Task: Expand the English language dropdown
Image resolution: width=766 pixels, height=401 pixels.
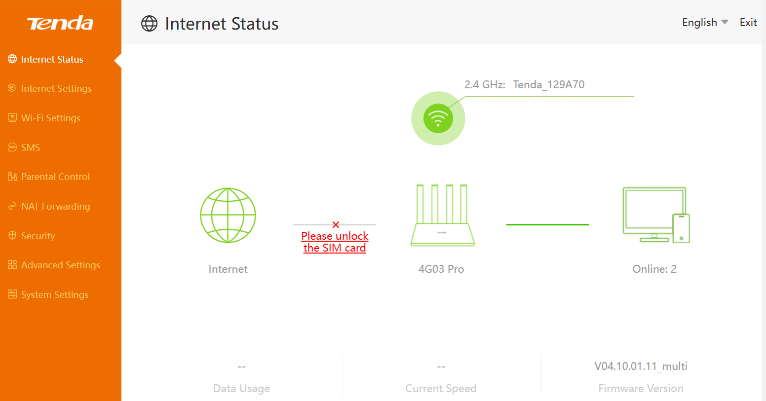Action: [705, 22]
